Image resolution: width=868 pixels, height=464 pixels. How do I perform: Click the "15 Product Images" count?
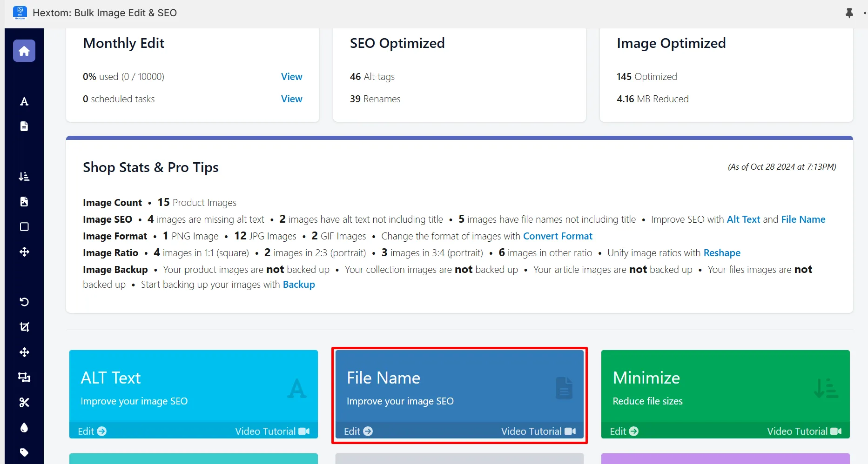pyautogui.click(x=197, y=203)
